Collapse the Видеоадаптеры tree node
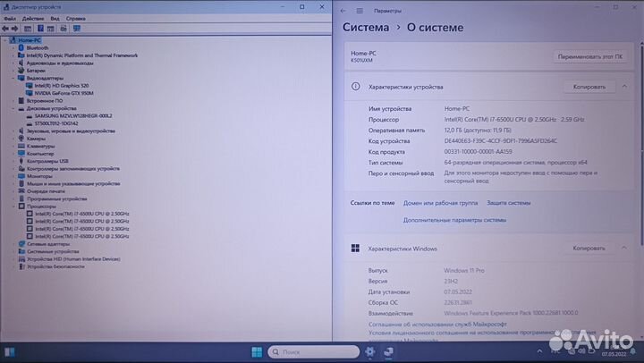The width and height of the screenshot is (644, 363). [x=13, y=78]
